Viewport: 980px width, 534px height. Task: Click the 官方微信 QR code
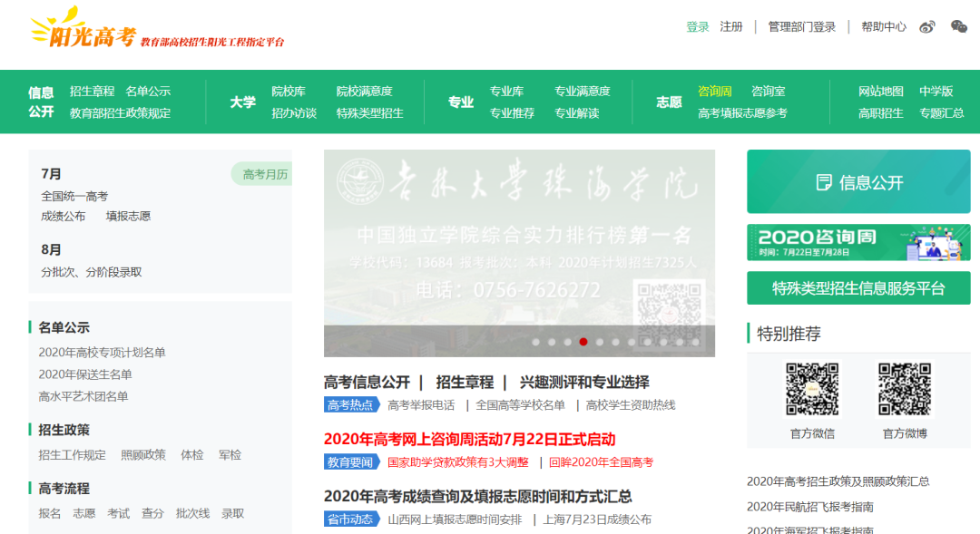tap(812, 389)
